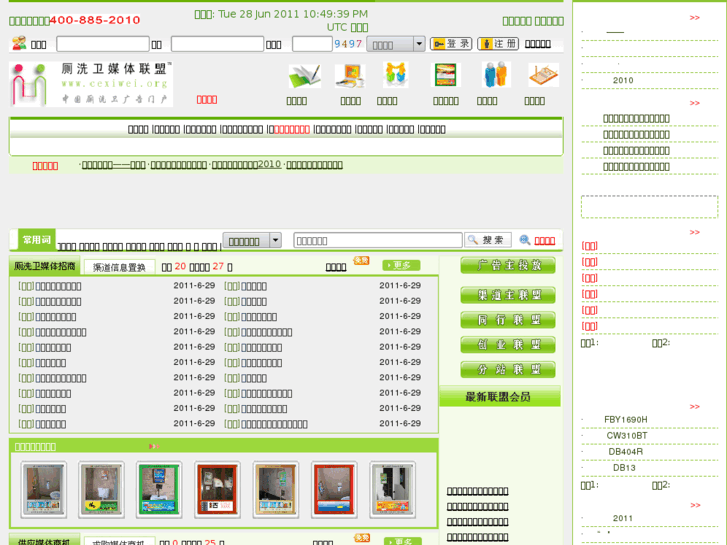Open the search category dropdown
This screenshot has height=545, width=727.
(x=252, y=241)
